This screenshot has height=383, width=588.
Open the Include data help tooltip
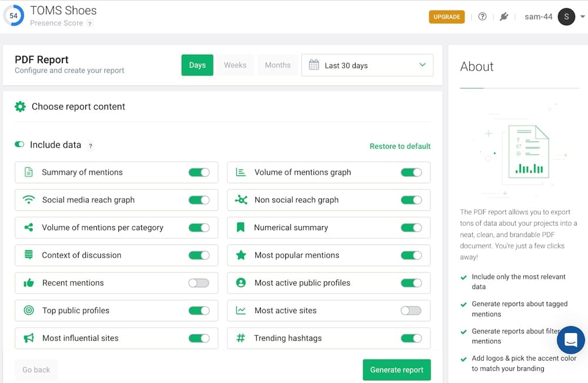(91, 146)
